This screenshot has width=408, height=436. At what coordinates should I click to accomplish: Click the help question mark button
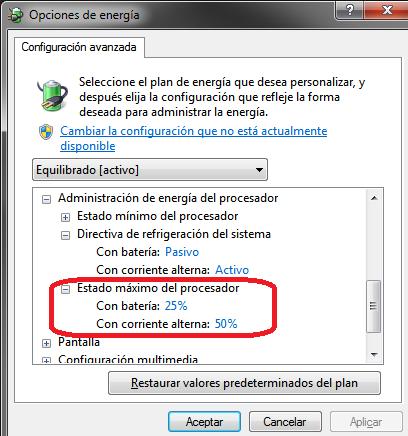[350, 10]
